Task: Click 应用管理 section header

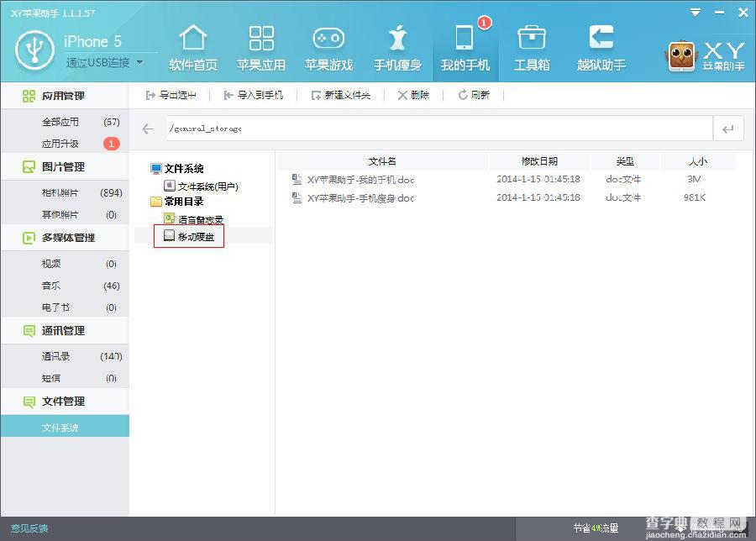Action: point(65,96)
